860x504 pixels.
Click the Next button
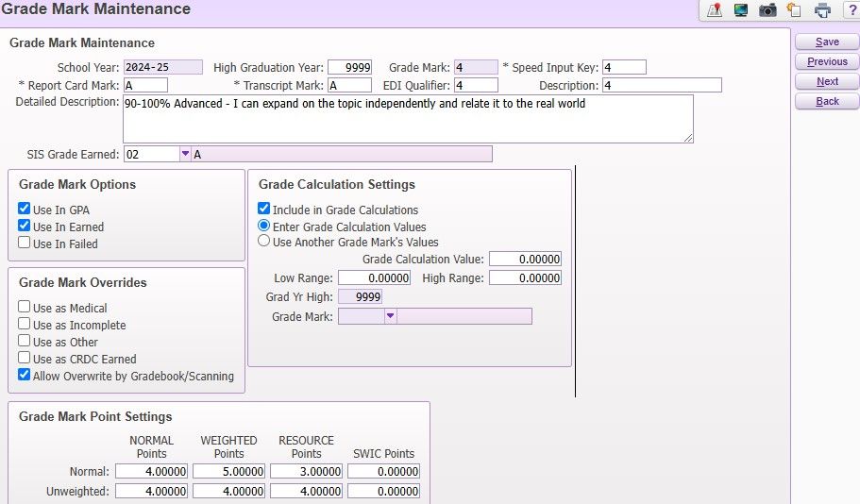point(827,82)
